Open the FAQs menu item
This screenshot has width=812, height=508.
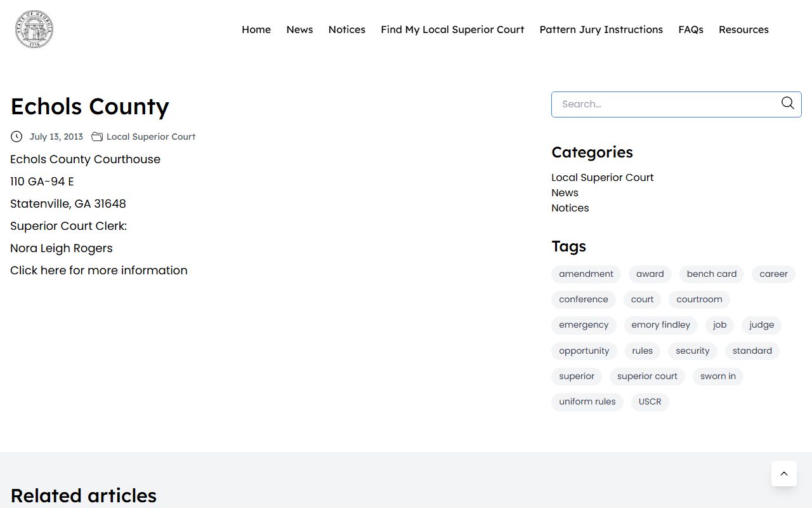point(691,30)
